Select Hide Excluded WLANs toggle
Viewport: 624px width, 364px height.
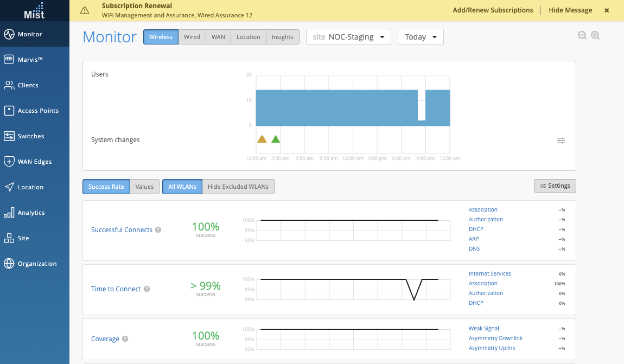click(238, 187)
